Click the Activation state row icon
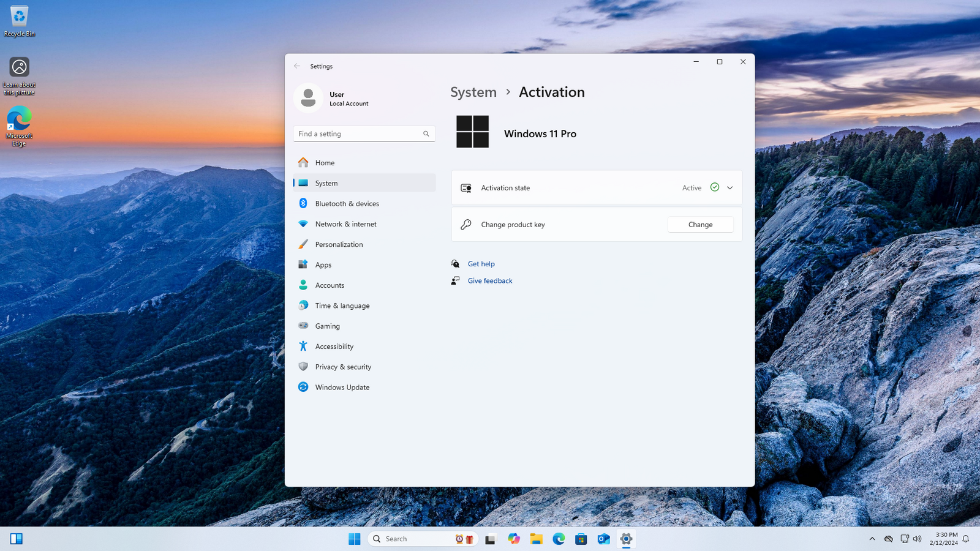 (x=466, y=188)
